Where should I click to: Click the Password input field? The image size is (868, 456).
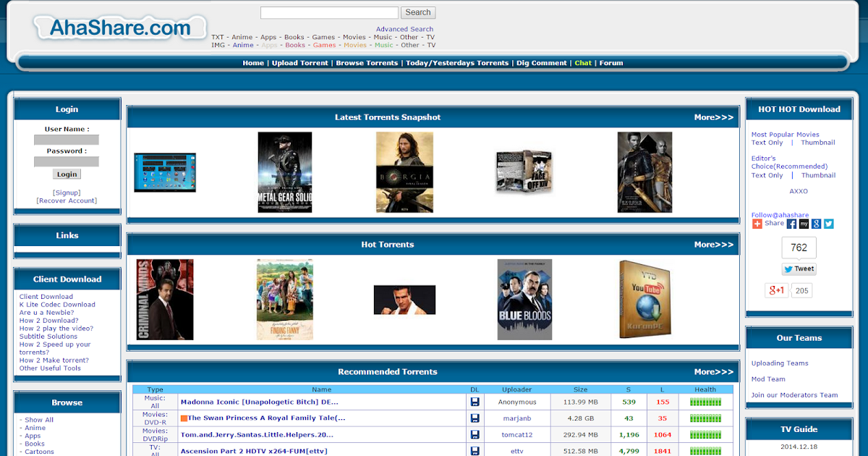(67, 161)
